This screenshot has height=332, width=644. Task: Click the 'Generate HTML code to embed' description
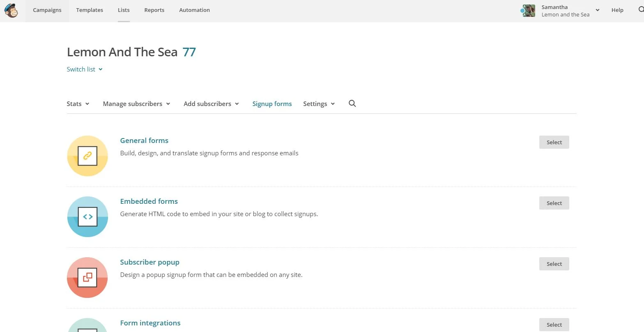219,214
